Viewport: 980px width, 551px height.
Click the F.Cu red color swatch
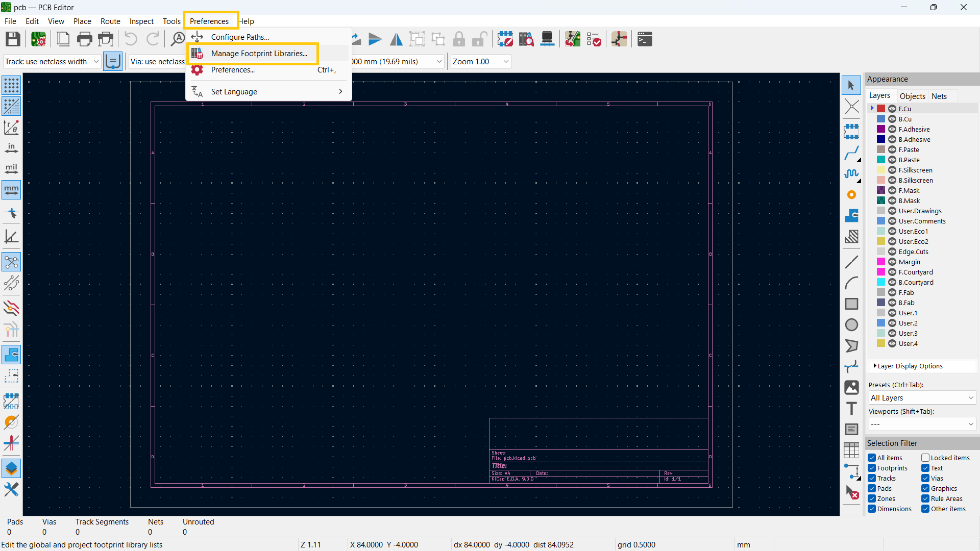[881, 109]
